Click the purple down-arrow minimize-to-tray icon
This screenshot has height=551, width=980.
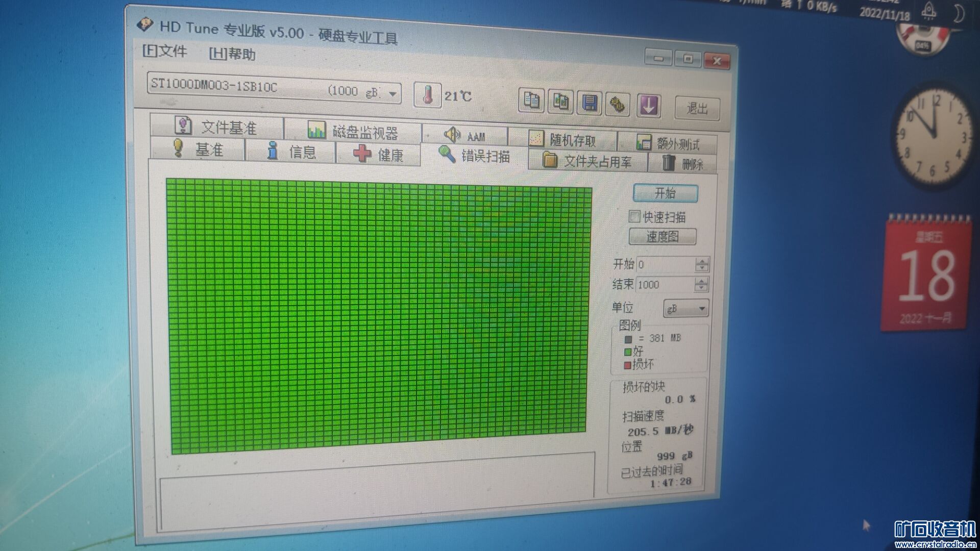click(x=648, y=106)
